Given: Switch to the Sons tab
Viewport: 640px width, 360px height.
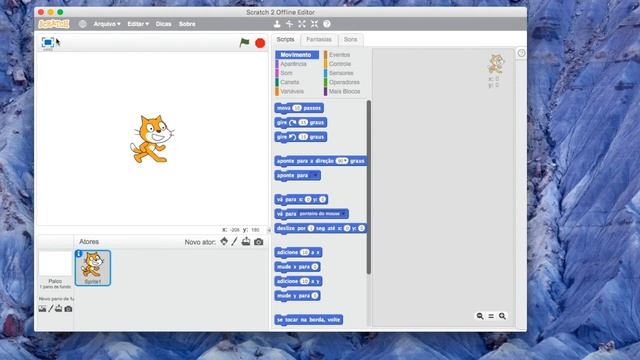Looking at the screenshot, I should (x=350, y=40).
